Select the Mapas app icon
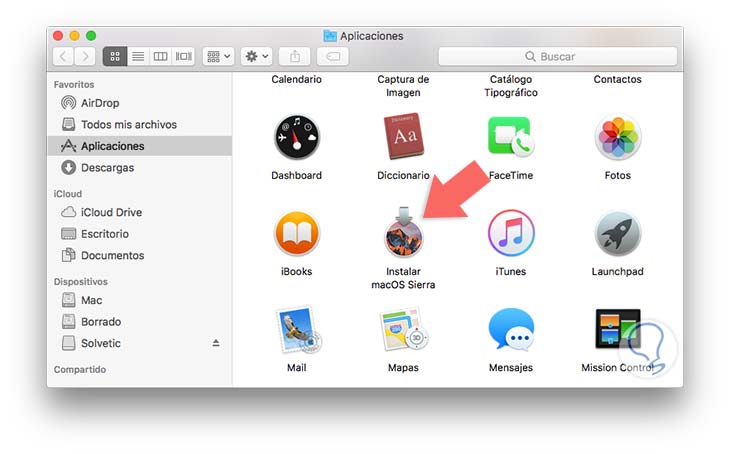730x454 pixels. pos(404,330)
